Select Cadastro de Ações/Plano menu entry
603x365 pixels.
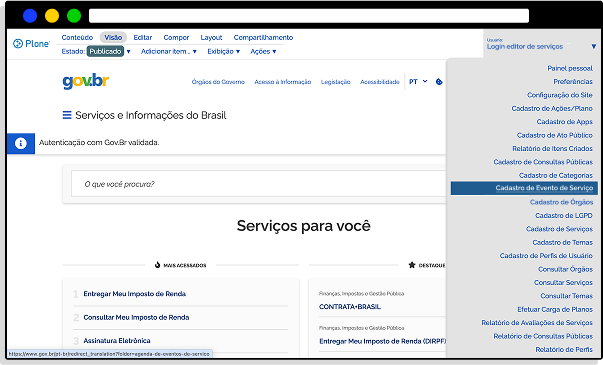pyautogui.click(x=552, y=108)
